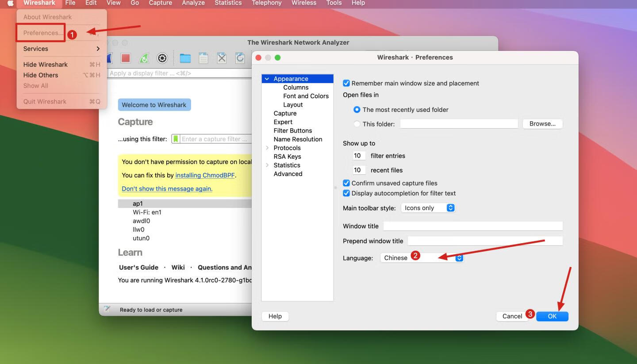
Task: Open the Wireless menu in menu bar
Action: (304, 3)
